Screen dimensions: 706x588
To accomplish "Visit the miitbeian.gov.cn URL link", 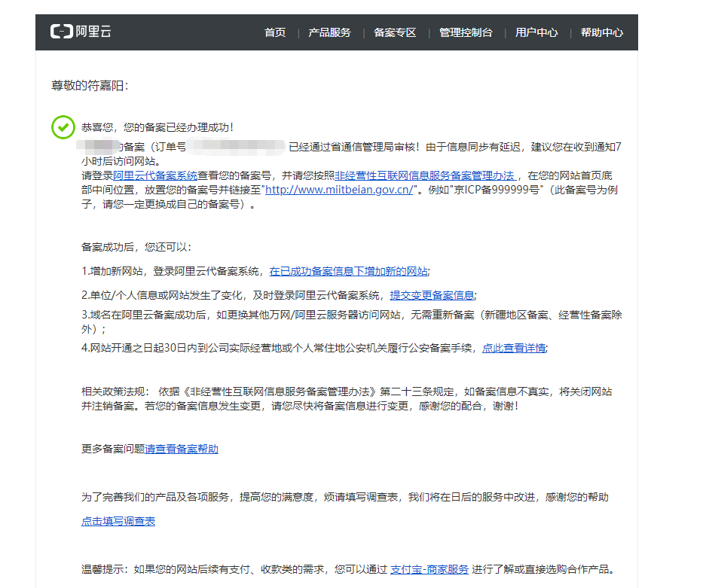I will coord(341,190).
